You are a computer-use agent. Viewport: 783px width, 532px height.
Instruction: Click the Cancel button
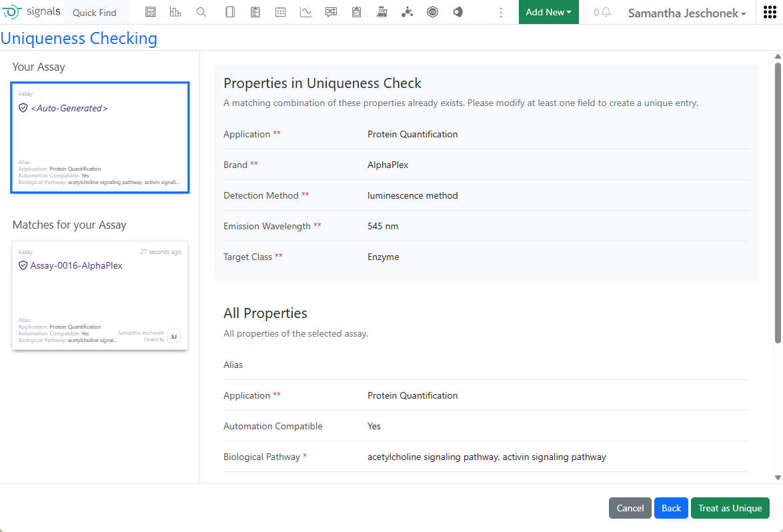630,508
